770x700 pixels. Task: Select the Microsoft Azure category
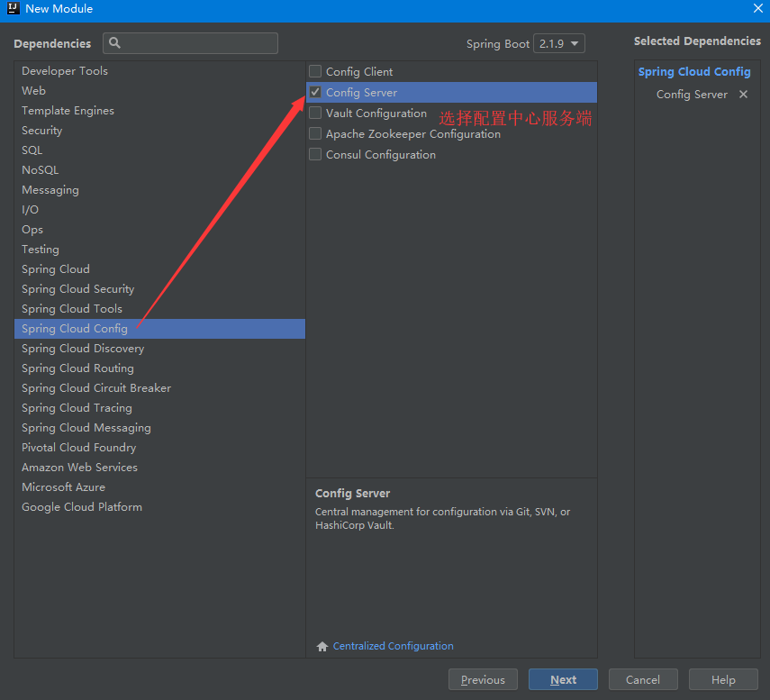tap(159, 486)
